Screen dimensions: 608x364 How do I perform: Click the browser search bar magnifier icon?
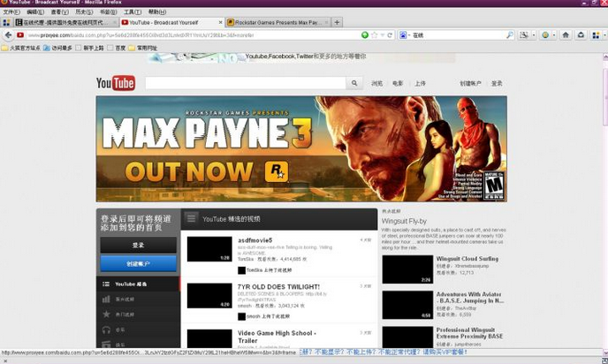[x=510, y=35]
